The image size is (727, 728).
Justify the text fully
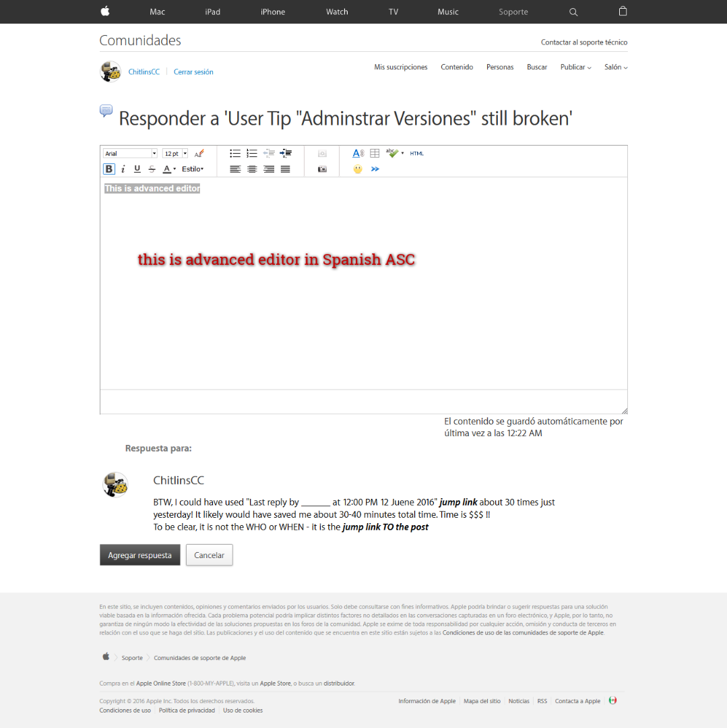tap(285, 169)
